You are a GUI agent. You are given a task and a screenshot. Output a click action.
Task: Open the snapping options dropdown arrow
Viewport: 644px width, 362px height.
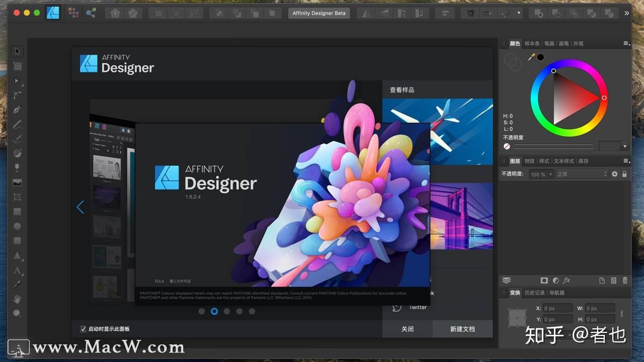pos(519,13)
